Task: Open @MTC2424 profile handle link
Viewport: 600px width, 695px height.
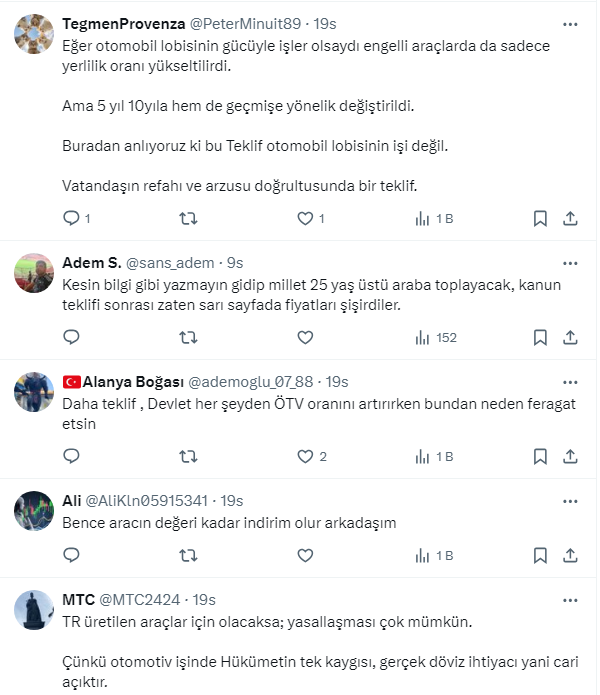Action: pos(140,599)
